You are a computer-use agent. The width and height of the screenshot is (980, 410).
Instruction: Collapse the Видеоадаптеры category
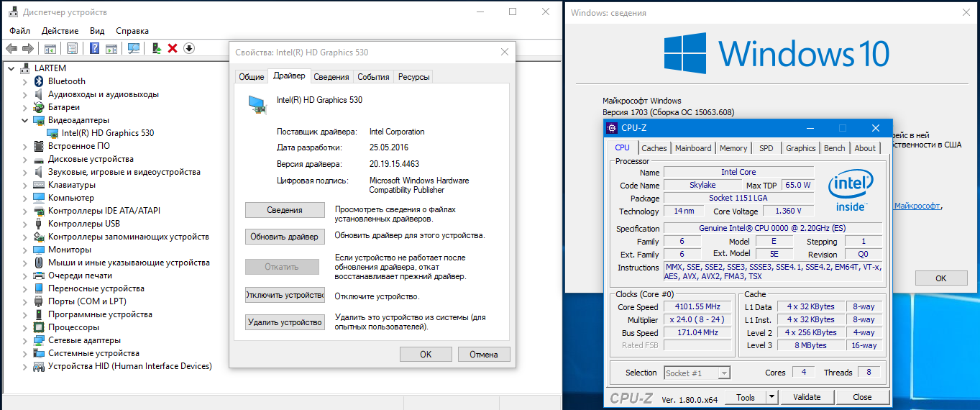pos(24,120)
